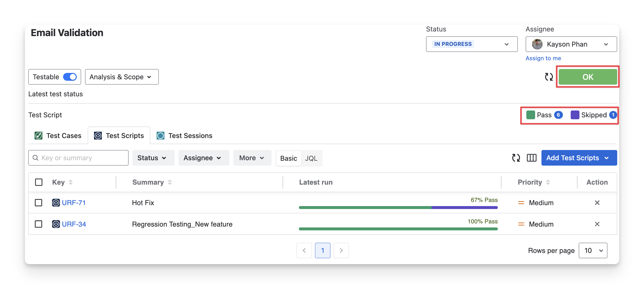The width and height of the screenshot is (644, 289).
Task: Click the purple Skipped color swatch
Action: click(x=575, y=115)
